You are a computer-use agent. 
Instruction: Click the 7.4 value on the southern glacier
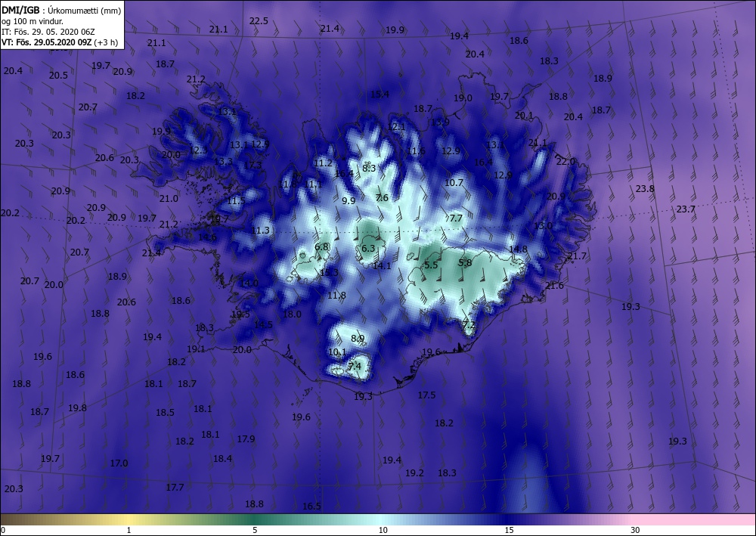[x=355, y=366]
